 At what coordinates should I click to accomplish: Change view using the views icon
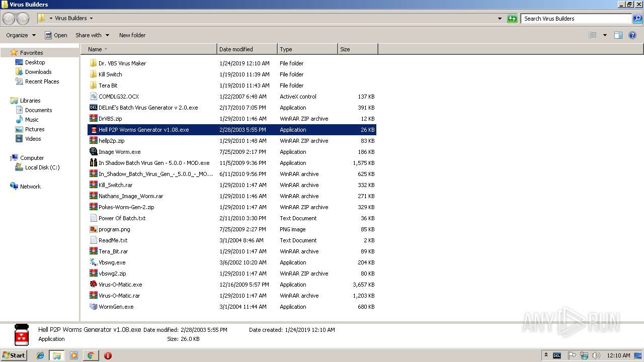(x=593, y=35)
